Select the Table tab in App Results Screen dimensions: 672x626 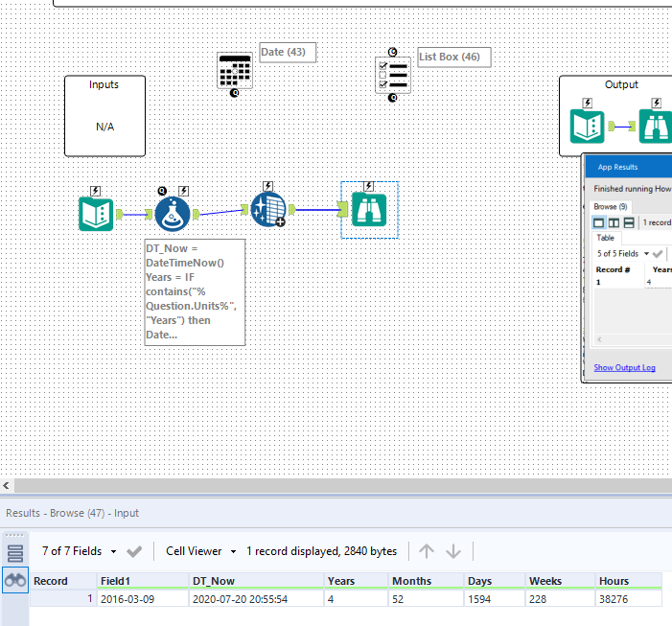(x=605, y=238)
